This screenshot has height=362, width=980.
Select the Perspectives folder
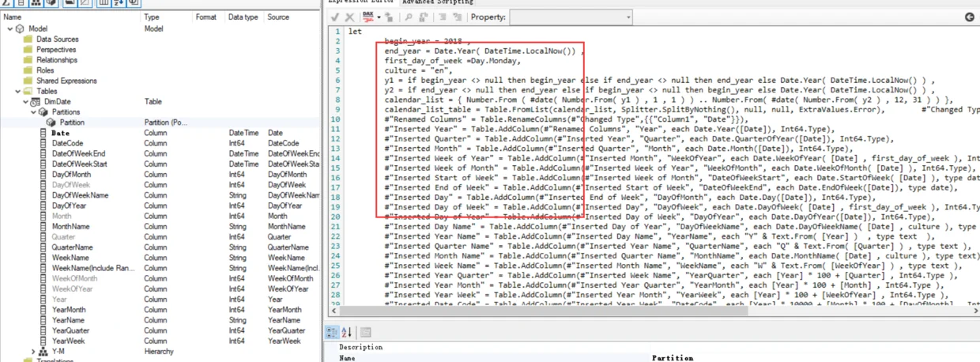point(56,49)
